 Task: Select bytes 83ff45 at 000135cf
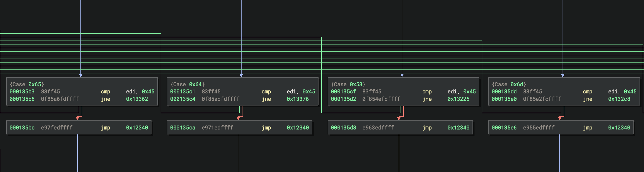[x=372, y=92]
